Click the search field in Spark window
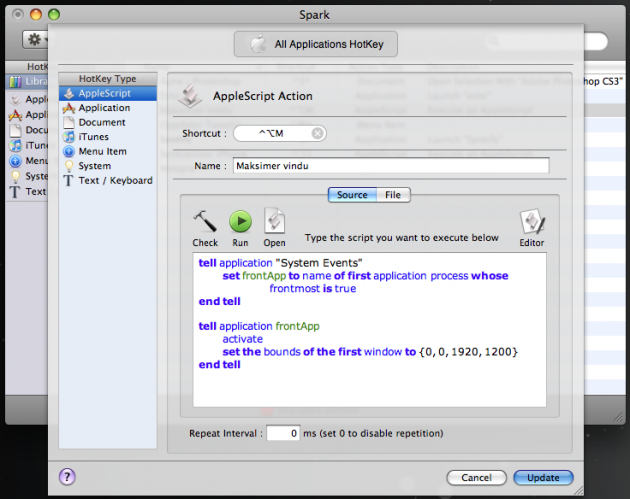The width and height of the screenshot is (630, 499). pyautogui.click(x=546, y=41)
